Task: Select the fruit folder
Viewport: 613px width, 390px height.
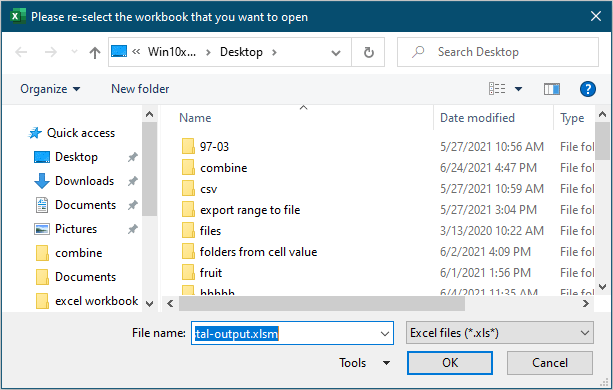Action: (211, 273)
